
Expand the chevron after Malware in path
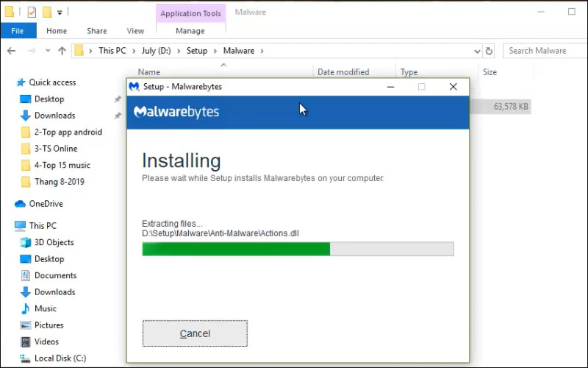[262, 51]
